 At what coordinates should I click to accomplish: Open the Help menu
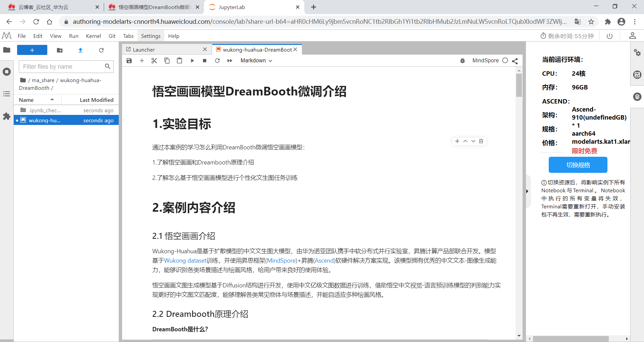pos(174,36)
